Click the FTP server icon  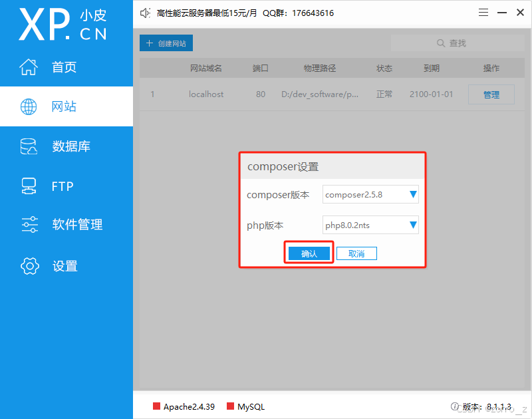click(29, 186)
